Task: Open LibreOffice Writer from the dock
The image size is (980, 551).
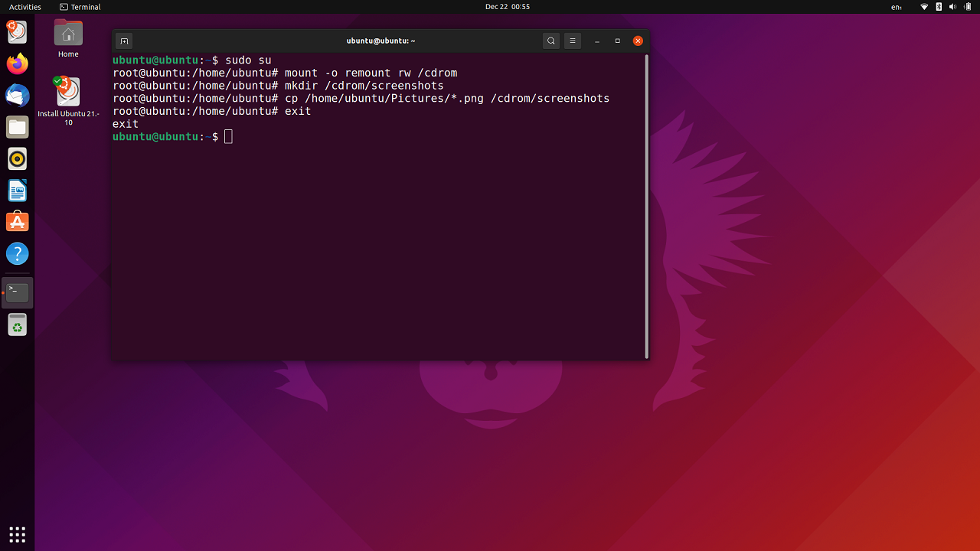Action: 17,191
